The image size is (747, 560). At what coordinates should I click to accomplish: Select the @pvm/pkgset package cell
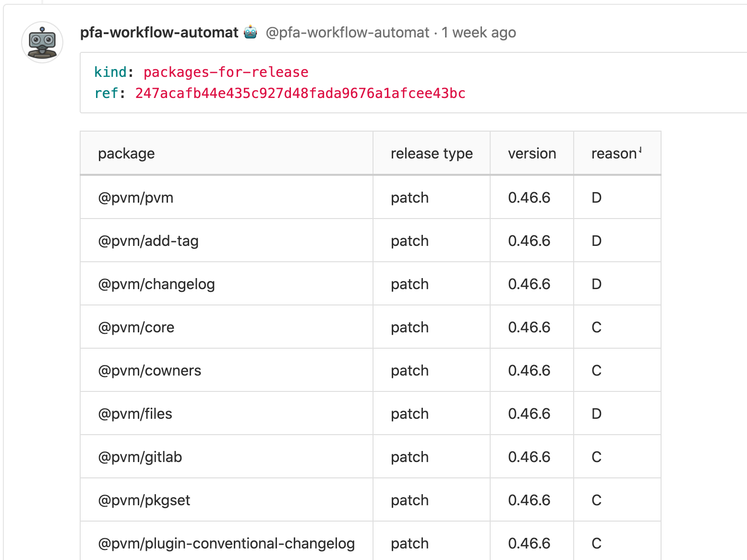point(227,500)
